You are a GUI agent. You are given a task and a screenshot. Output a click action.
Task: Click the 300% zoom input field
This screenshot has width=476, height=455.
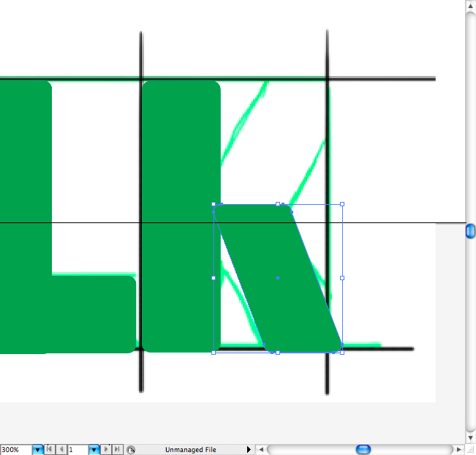(x=16, y=450)
